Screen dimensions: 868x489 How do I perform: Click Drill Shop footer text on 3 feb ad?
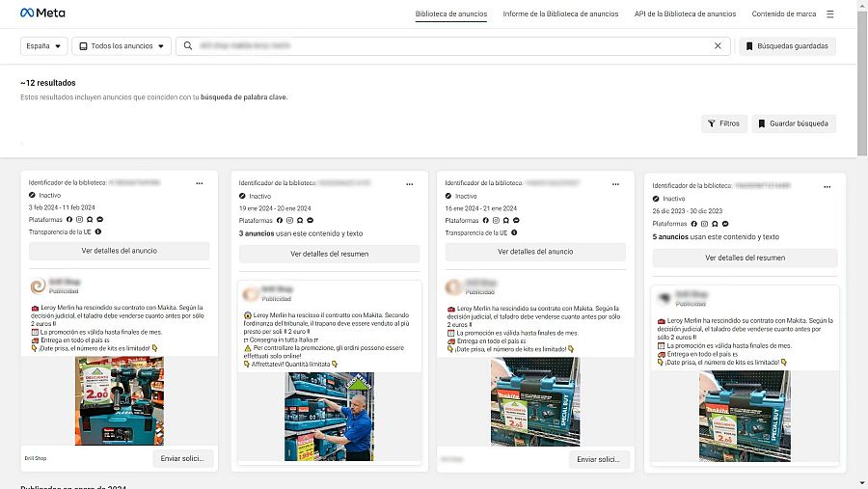coord(36,458)
